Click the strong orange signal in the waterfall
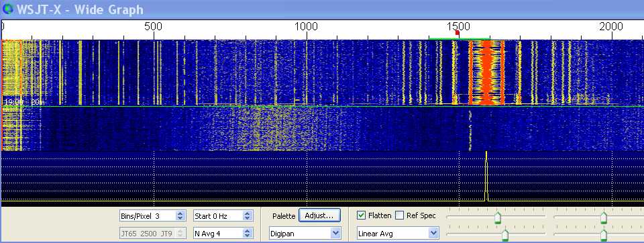The width and height of the screenshot is (644, 243). pos(487,72)
